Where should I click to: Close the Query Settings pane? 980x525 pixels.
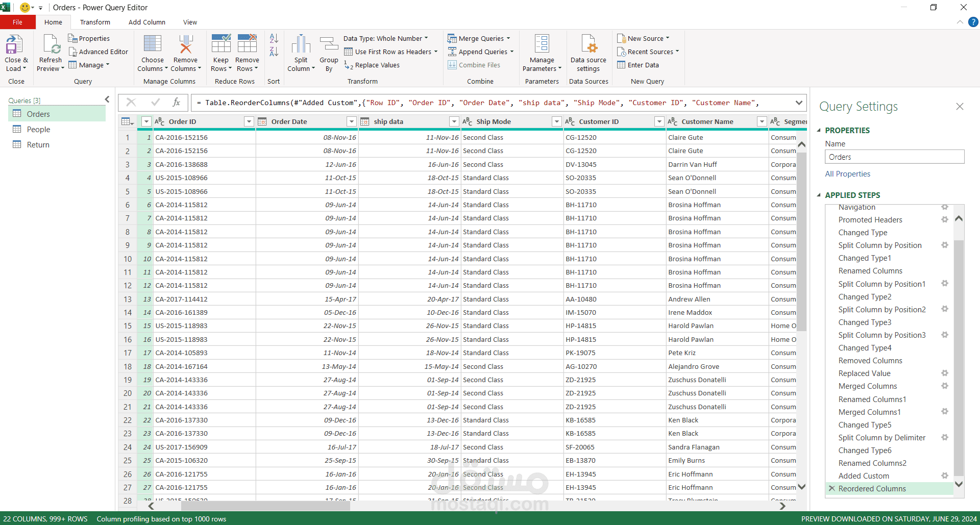(x=960, y=106)
